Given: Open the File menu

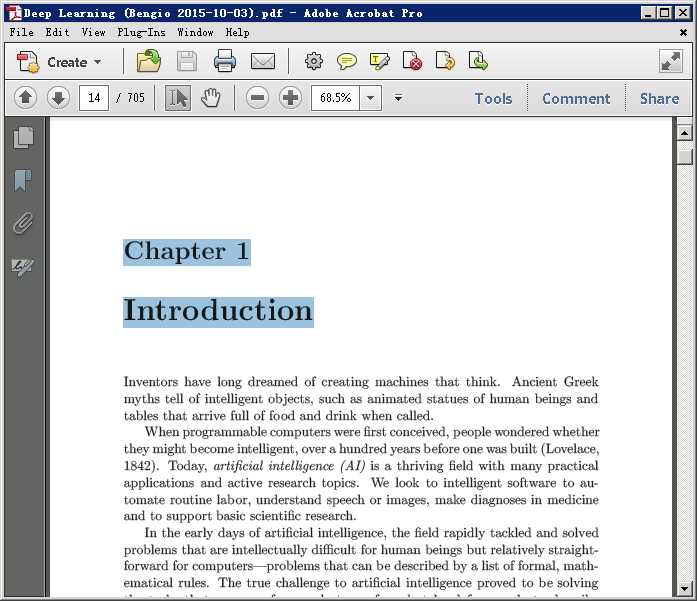Looking at the screenshot, I should (x=21, y=32).
